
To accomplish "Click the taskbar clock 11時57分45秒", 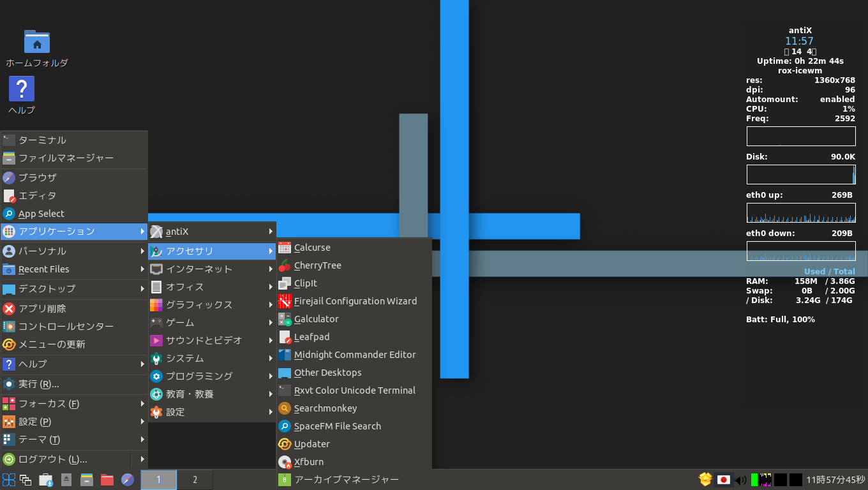I will pos(835,480).
